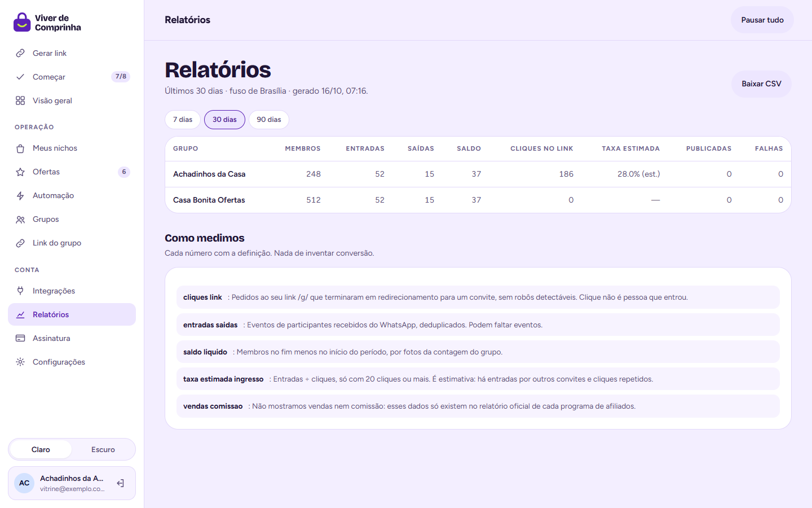Screen dimensions: 812x508
Task: Click the SALDO column header
Action: 469,148
